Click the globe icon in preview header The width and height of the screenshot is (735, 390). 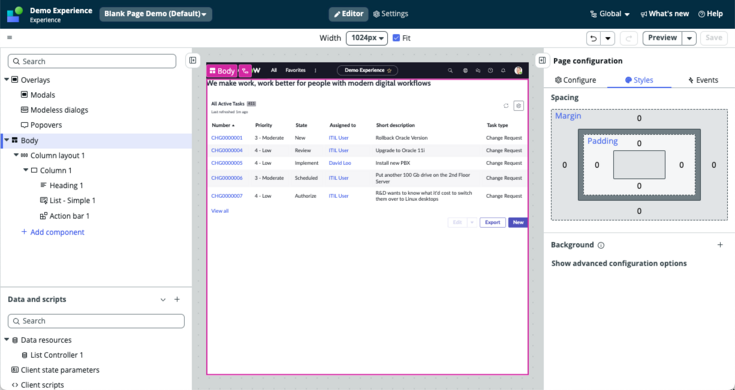point(465,70)
